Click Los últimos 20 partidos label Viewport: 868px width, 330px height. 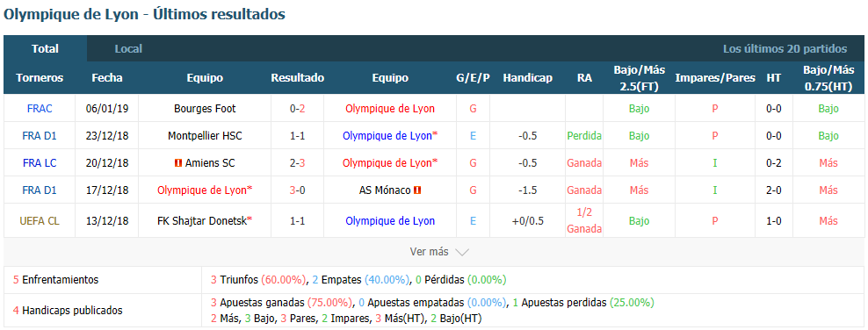[785, 48]
